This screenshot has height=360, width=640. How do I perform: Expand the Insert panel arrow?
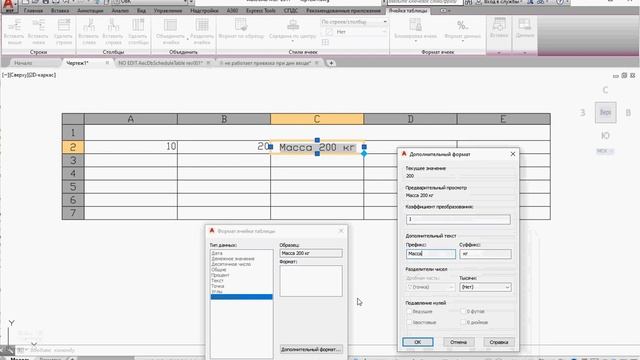pyautogui.click(x=499, y=52)
